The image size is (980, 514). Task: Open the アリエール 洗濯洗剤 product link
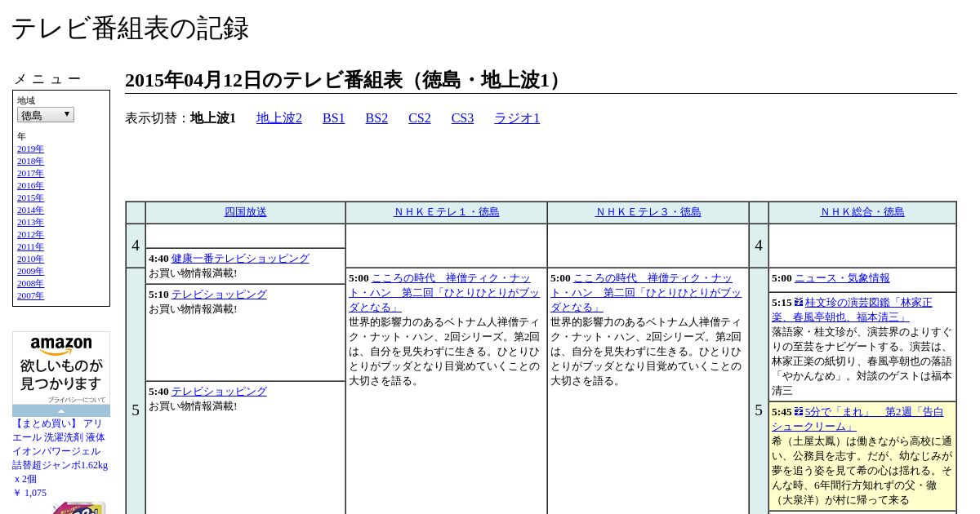pyautogui.click(x=60, y=451)
